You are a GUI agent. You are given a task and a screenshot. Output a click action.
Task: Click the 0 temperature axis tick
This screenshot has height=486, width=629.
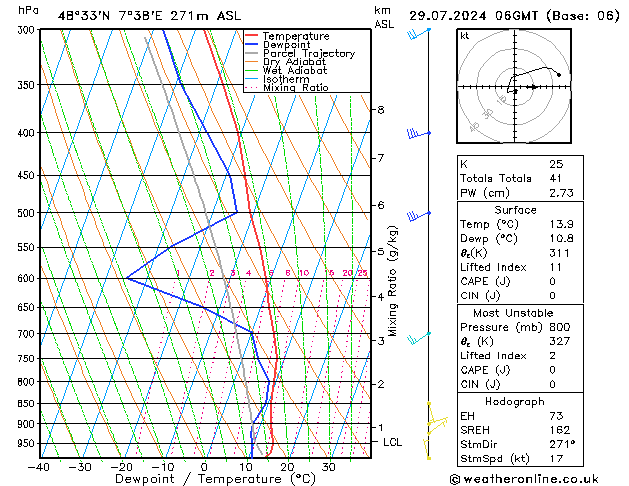(204, 467)
